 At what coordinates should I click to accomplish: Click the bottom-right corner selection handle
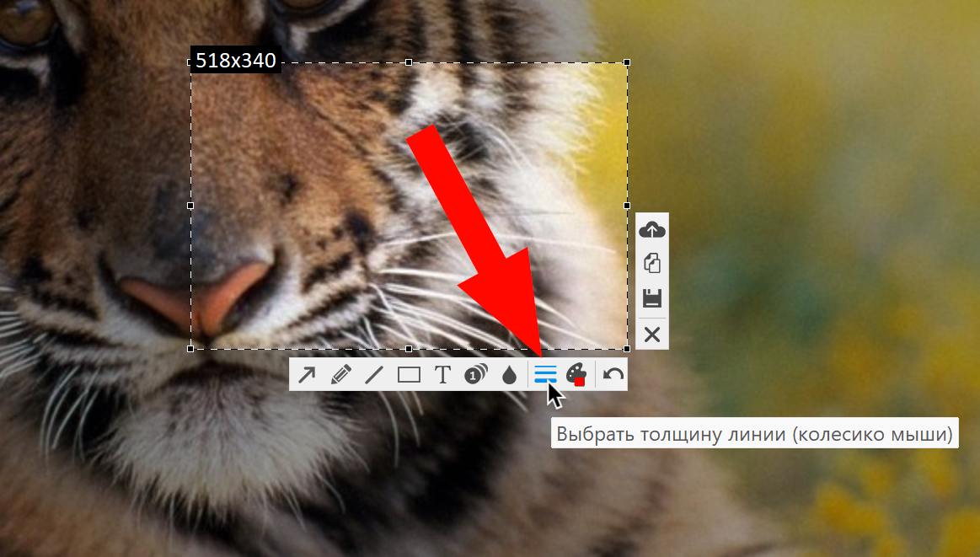(x=627, y=349)
